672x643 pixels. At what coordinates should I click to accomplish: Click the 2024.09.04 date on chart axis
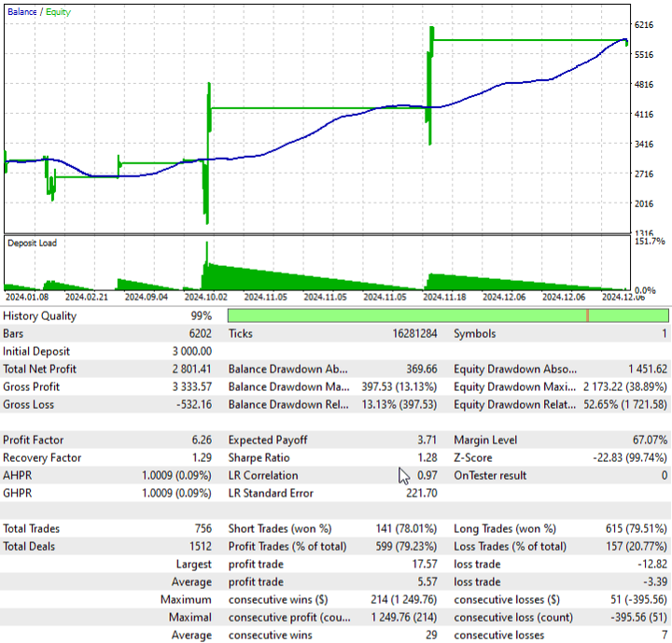(147, 297)
